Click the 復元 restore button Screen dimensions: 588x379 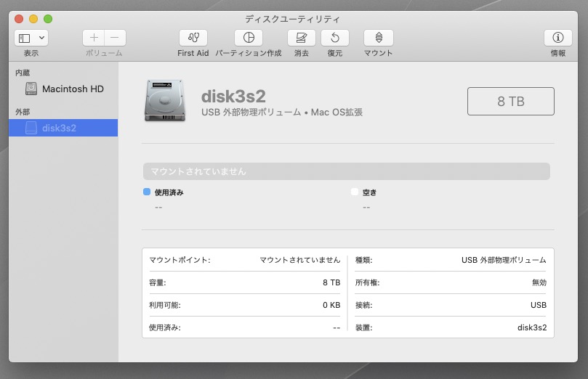coord(335,38)
